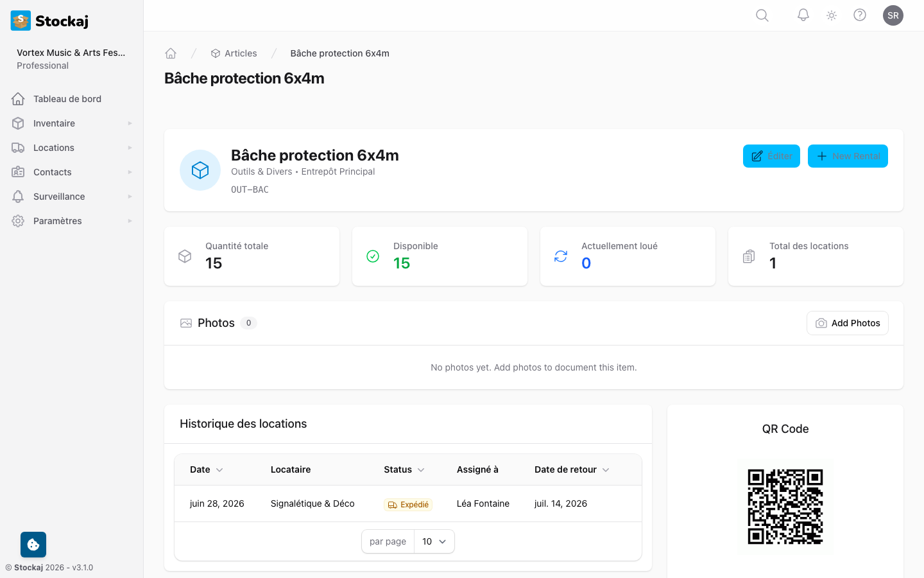Screen dimensions: 924x578
Task: Open the Articles breadcrumb link
Action: click(240, 53)
